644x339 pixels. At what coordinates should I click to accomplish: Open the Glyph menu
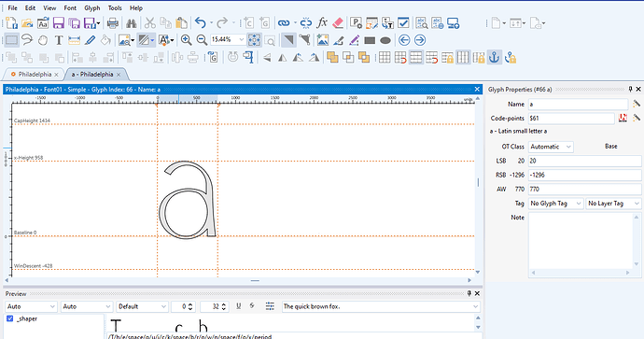(x=92, y=7)
